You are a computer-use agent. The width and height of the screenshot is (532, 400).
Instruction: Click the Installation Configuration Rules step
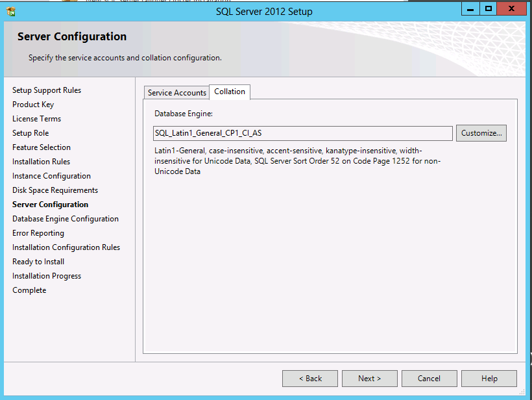click(x=66, y=247)
